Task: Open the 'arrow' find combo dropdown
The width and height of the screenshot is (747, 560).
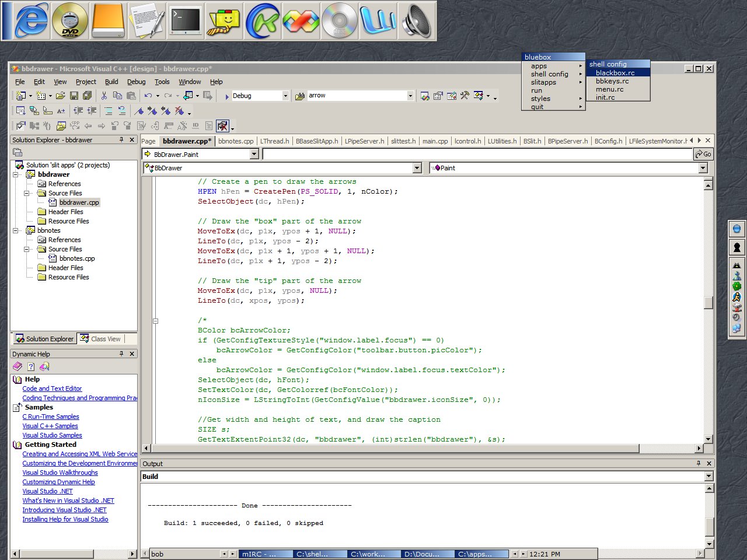Action: tap(410, 96)
